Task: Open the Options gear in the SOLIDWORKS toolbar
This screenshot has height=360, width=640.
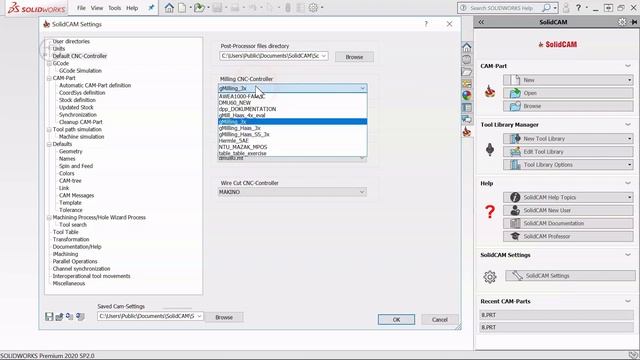Action: tap(313, 8)
